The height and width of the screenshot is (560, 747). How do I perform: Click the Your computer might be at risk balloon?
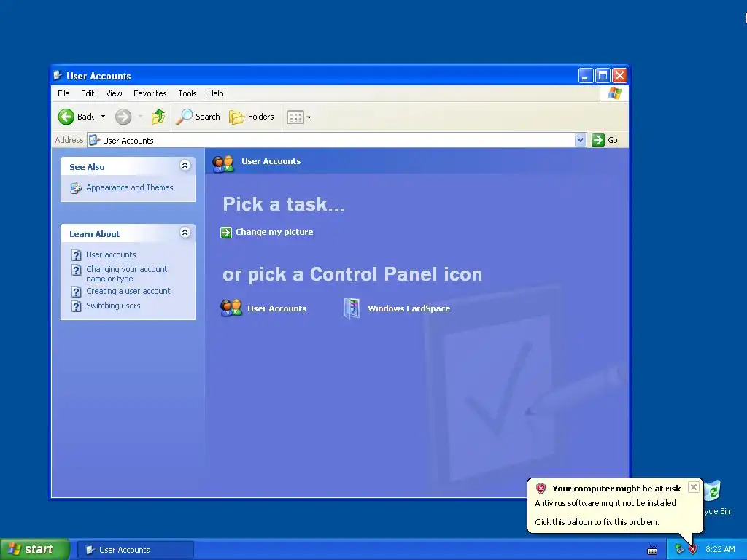[615, 505]
